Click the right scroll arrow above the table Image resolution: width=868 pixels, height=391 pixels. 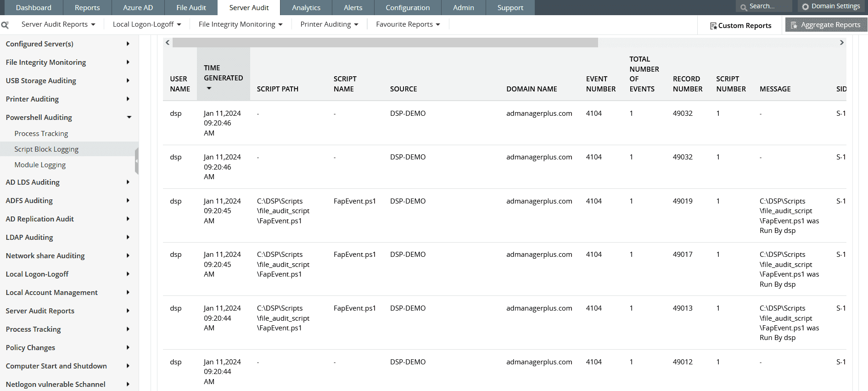click(841, 43)
